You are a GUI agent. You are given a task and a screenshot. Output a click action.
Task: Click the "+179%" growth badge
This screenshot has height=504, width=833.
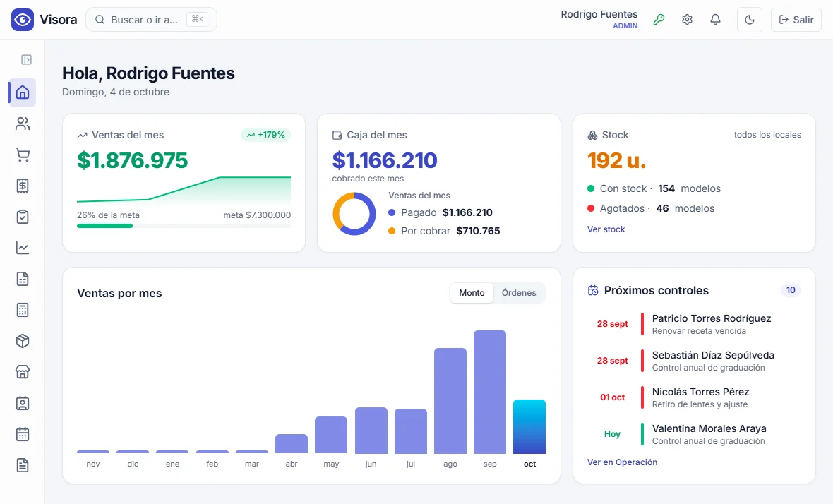coord(265,135)
